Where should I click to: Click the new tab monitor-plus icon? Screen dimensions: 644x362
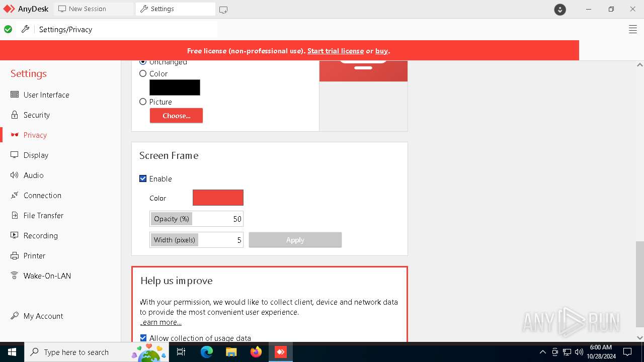(223, 9)
